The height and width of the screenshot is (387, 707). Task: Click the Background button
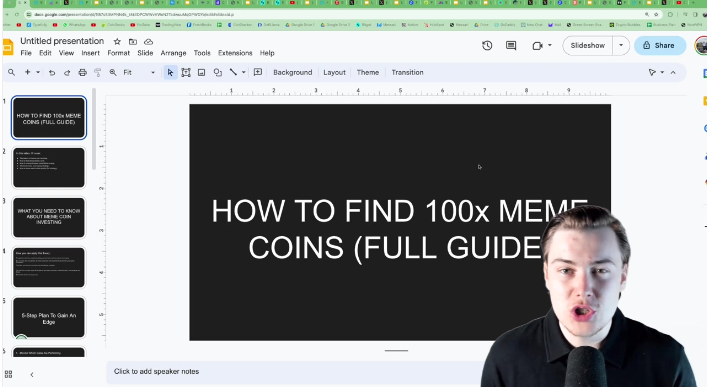[293, 72]
